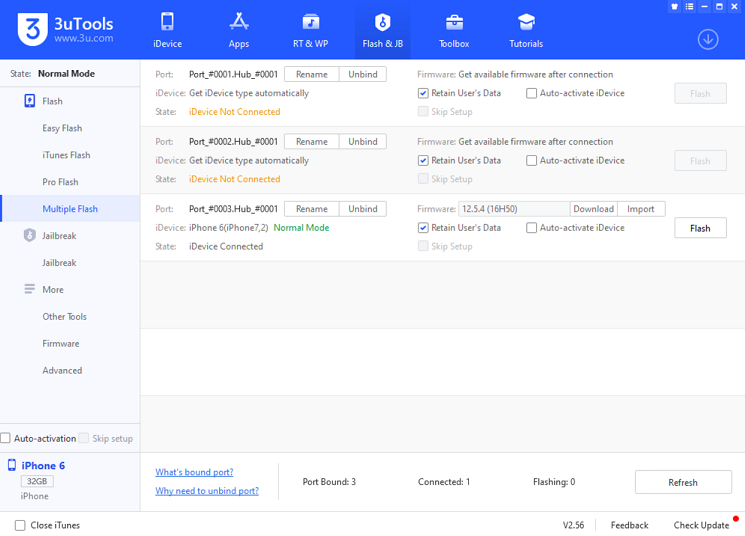Open "Why need to unbind port?" link
The image size is (745, 536).
(207, 490)
